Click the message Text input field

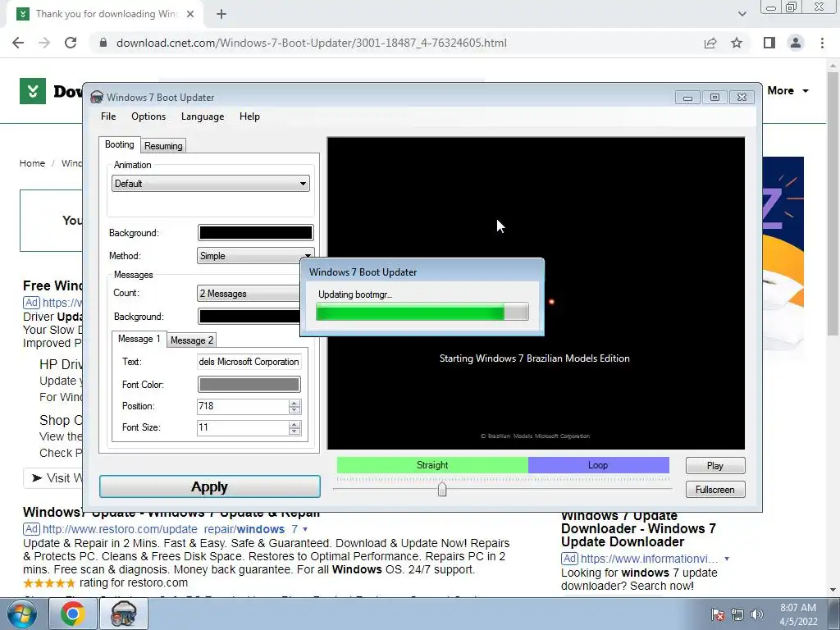point(249,362)
